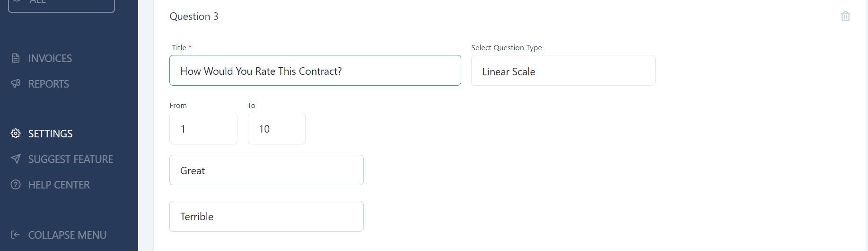Click the Suggest Feature paper plane icon
The width and height of the screenshot is (868, 251).
[16, 159]
